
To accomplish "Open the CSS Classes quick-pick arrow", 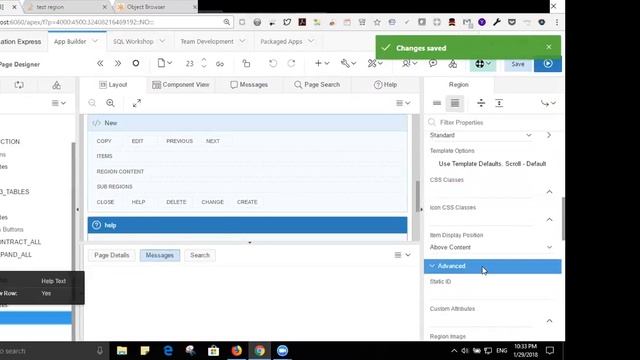I will click(x=549, y=192).
